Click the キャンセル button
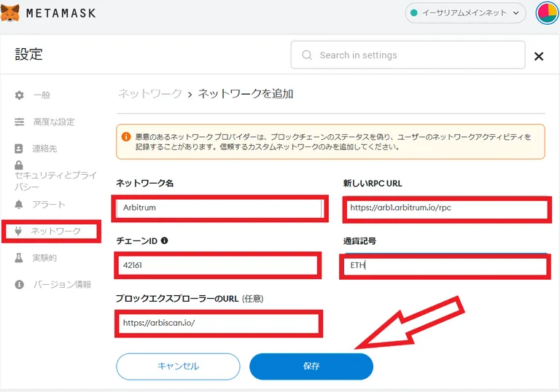 [x=178, y=366]
